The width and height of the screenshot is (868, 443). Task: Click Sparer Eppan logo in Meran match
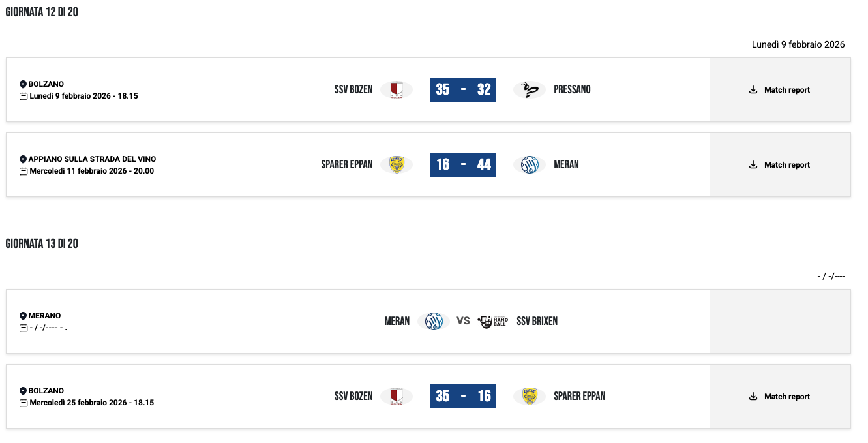coord(396,164)
